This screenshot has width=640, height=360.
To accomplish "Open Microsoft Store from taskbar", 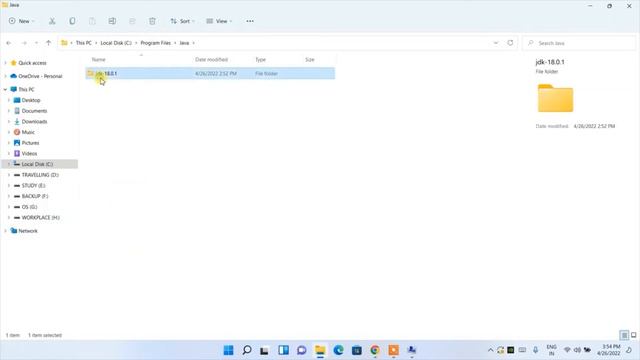I will (357, 350).
